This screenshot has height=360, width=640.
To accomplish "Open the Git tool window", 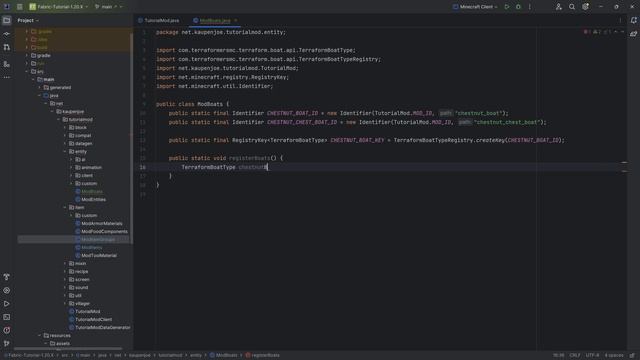I will click(7, 344).
